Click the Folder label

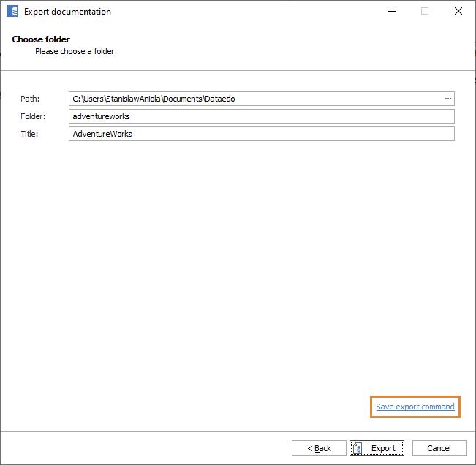coord(33,116)
